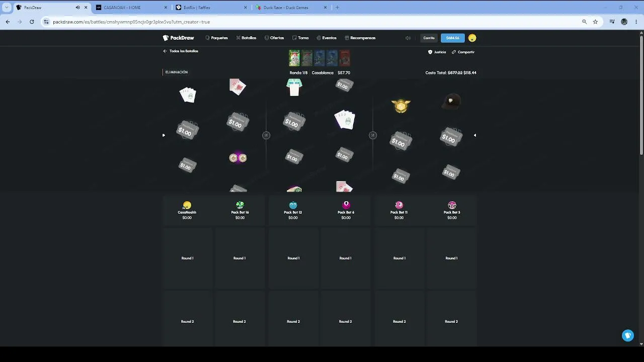Open the Eventos menu
The height and width of the screenshot is (362, 644).
pos(327,38)
